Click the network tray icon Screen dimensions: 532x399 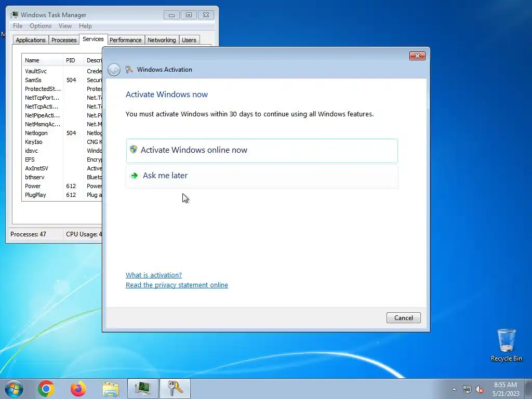point(467,390)
